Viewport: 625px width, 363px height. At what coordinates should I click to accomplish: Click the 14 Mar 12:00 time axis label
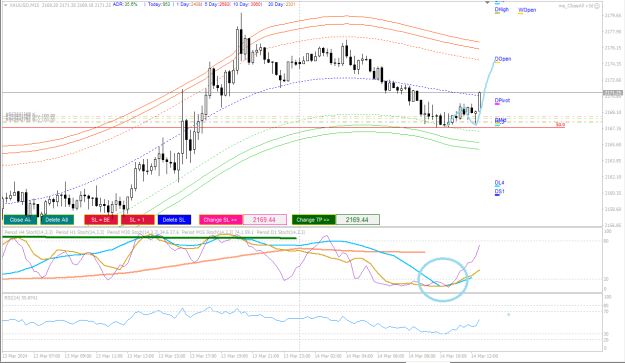click(x=484, y=356)
